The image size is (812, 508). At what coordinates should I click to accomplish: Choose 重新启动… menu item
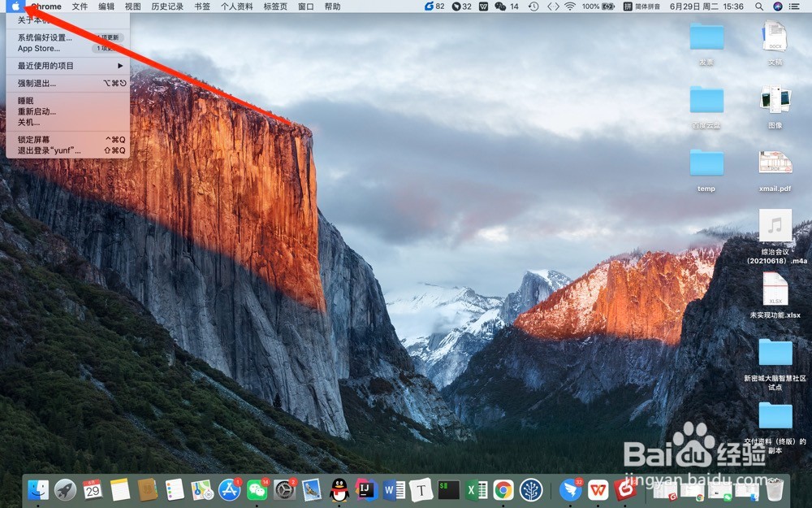[68, 111]
